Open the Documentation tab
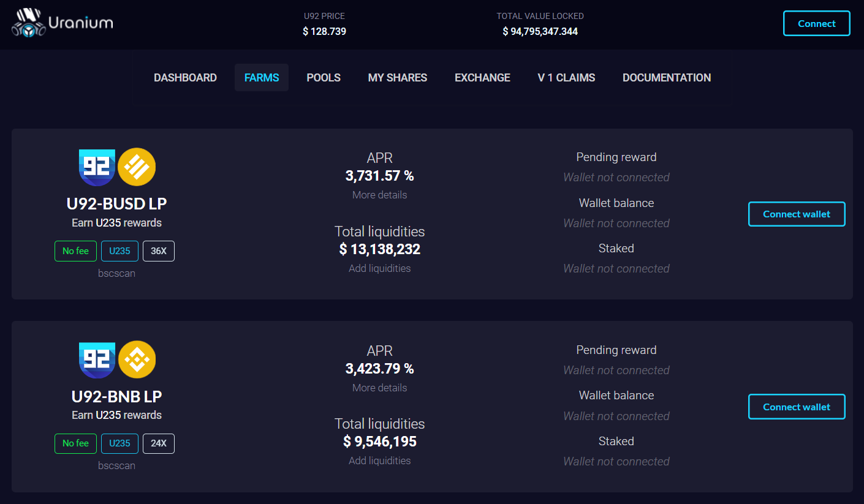864x504 pixels. (x=667, y=78)
